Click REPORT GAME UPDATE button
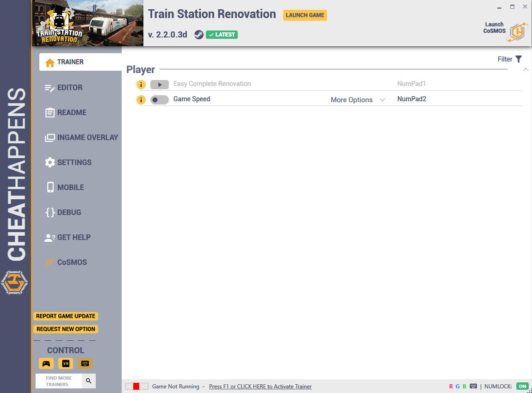This screenshot has width=532, height=393. (x=66, y=316)
